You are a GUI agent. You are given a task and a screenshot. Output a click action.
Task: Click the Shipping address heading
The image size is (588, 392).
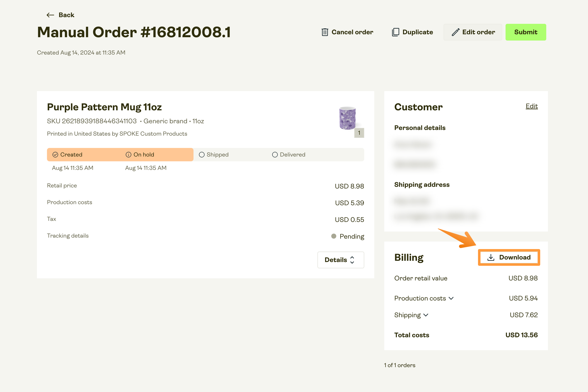click(x=422, y=185)
